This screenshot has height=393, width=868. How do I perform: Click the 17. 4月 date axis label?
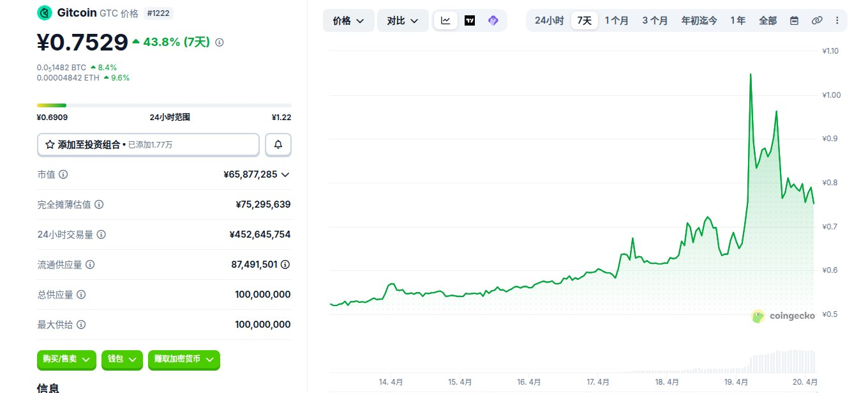point(598,382)
